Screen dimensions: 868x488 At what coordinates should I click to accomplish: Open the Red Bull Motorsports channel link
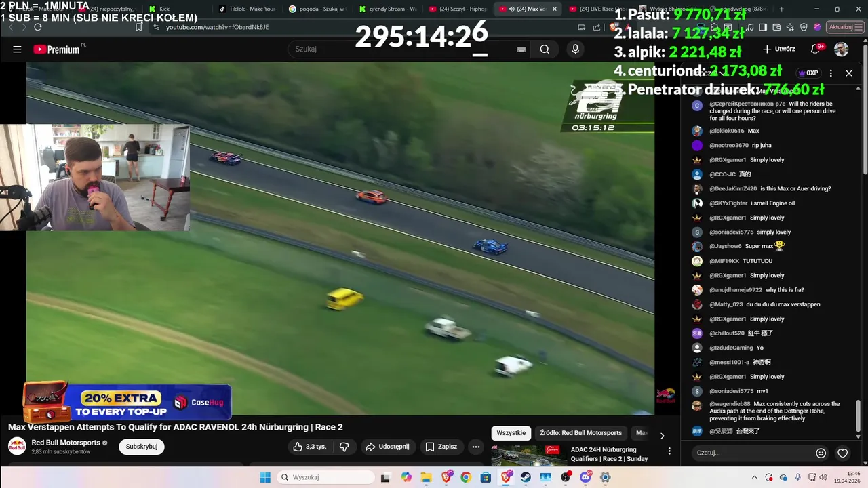click(66, 443)
